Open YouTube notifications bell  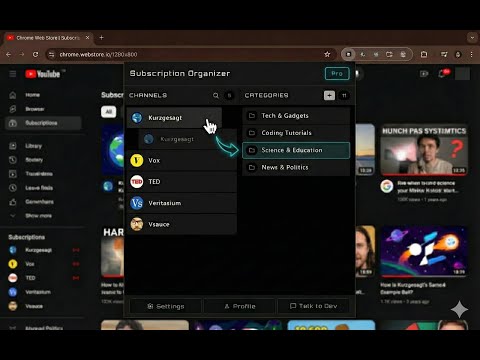tap(443, 74)
